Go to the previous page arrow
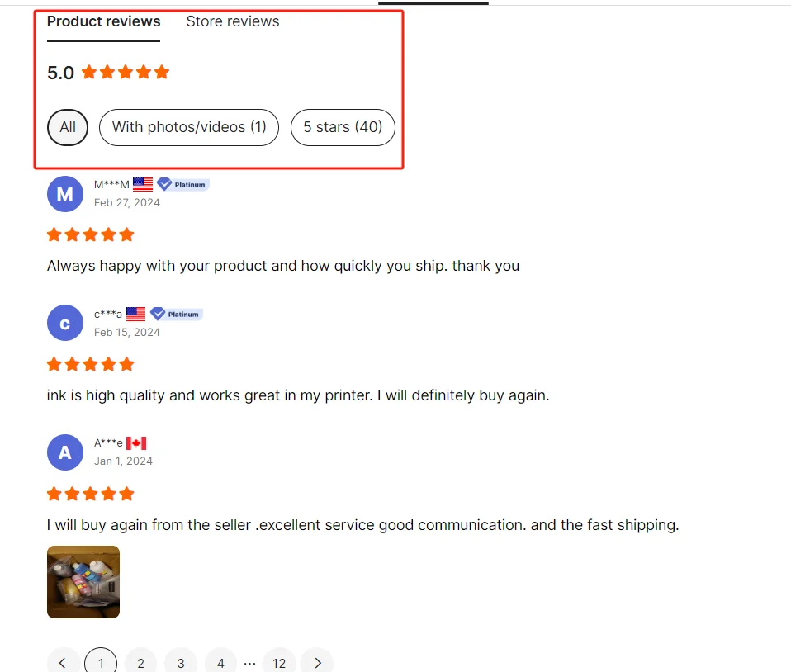The width and height of the screenshot is (791, 672). coord(63,662)
